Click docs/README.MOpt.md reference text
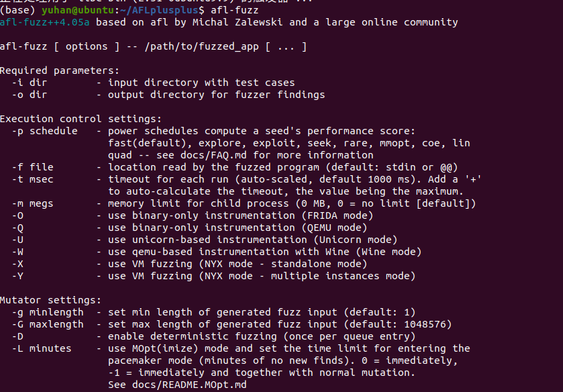 click(x=189, y=385)
